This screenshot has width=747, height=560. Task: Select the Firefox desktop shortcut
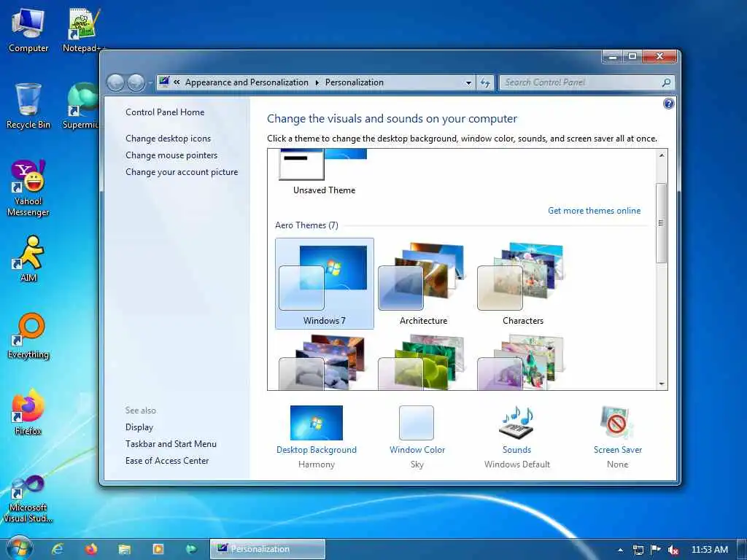(x=28, y=412)
